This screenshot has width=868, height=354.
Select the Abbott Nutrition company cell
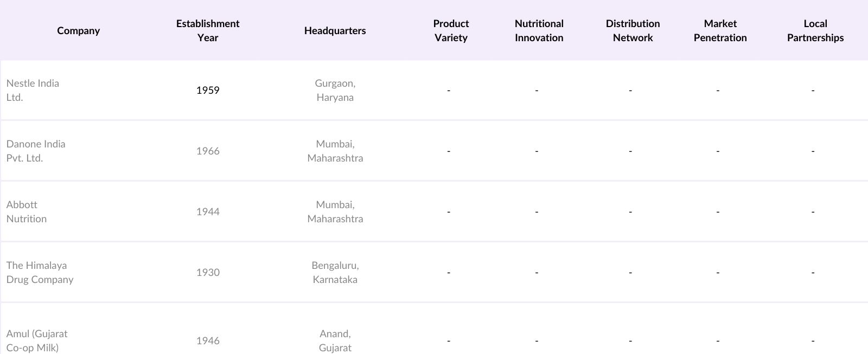27,211
